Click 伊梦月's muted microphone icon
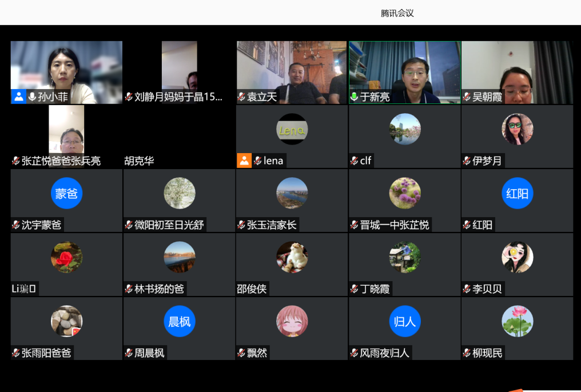 tap(467, 161)
